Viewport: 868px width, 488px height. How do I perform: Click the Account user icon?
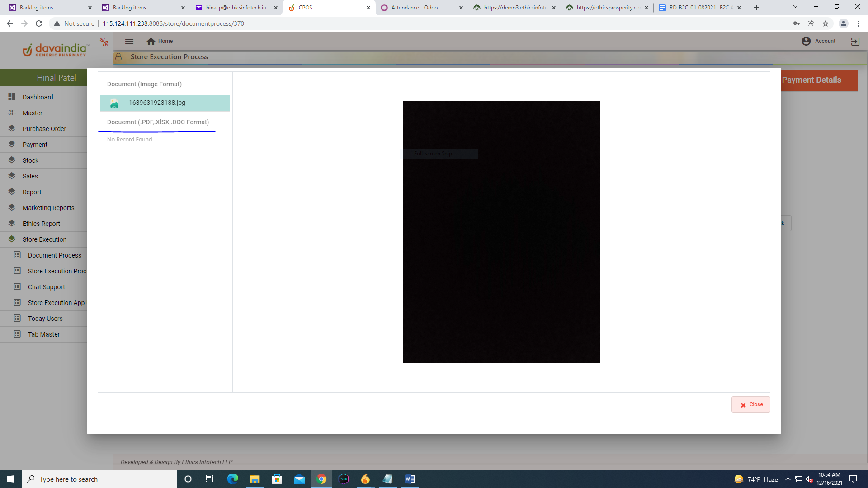806,41
